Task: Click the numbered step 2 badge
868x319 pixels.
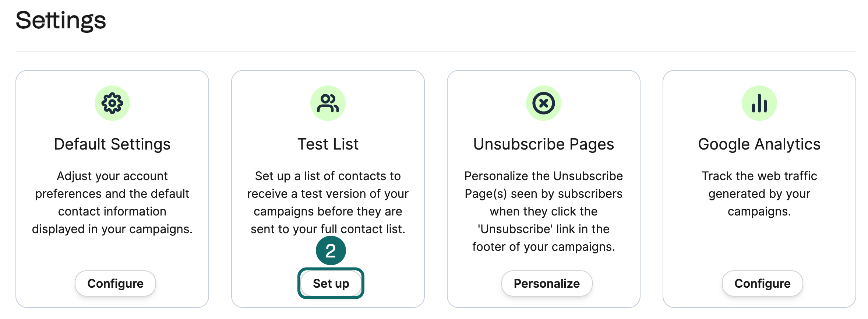Action: 331,251
